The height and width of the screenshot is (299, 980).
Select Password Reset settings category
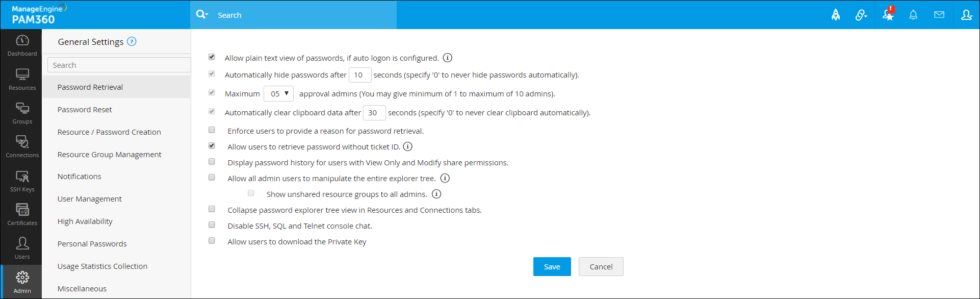[x=85, y=110]
